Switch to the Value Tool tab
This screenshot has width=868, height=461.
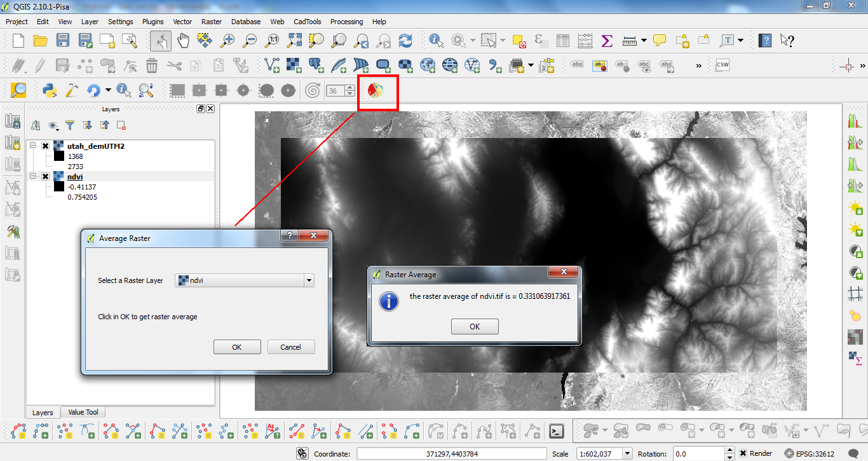(x=83, y=412)
